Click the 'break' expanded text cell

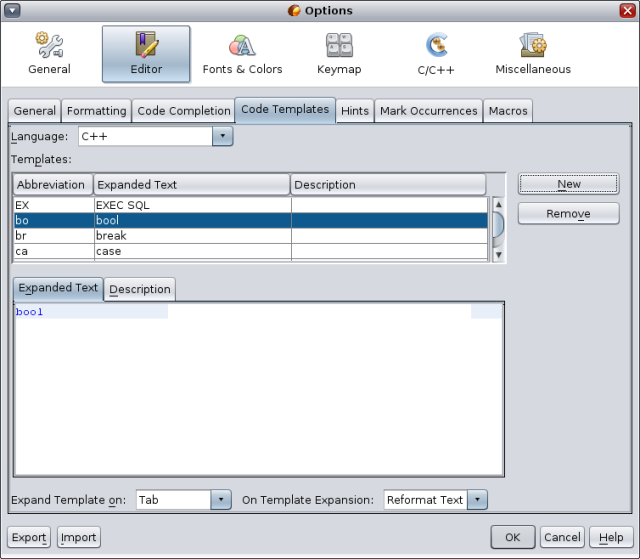(x=193, y=236)
